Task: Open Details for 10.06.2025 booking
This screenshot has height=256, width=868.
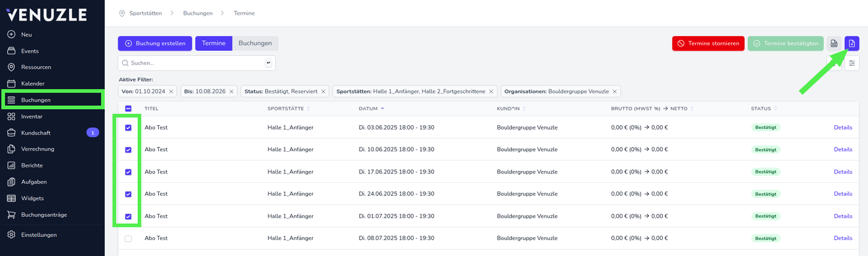Action: 843,149
